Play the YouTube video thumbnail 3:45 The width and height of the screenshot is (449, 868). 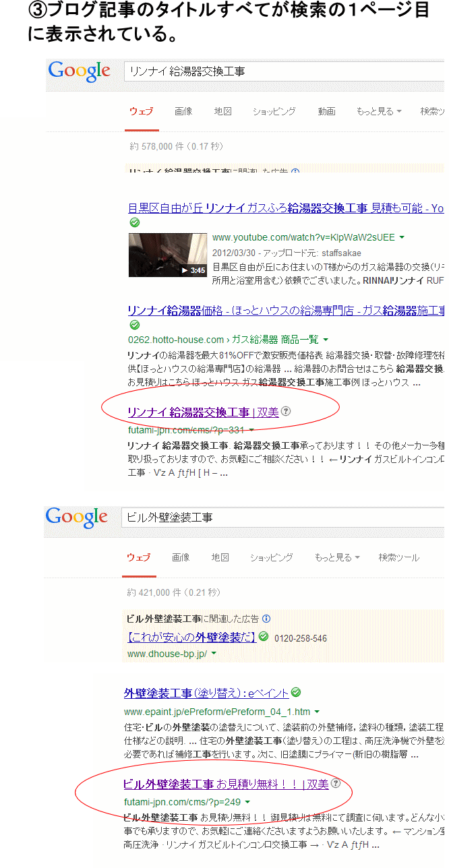click(168, 254)
